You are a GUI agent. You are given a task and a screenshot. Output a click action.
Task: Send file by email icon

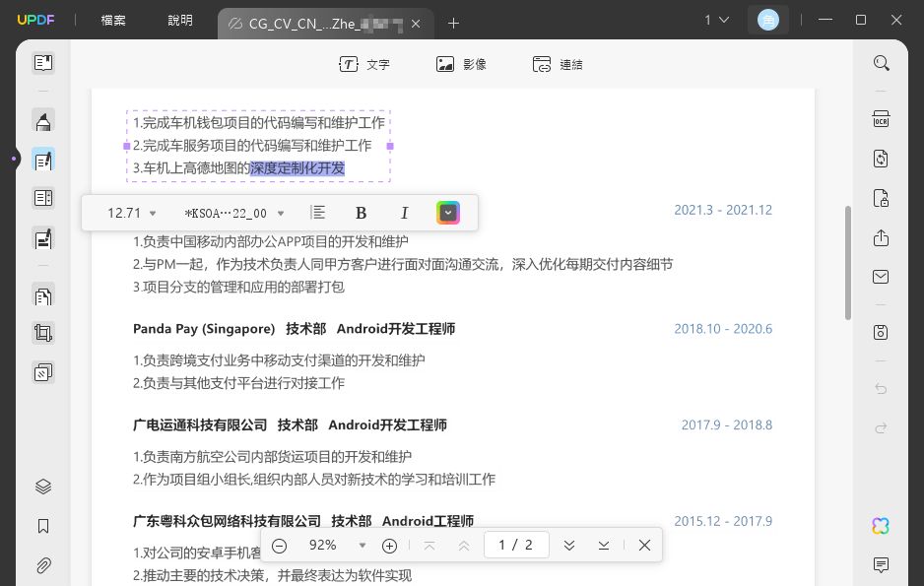tap(881, 277)
